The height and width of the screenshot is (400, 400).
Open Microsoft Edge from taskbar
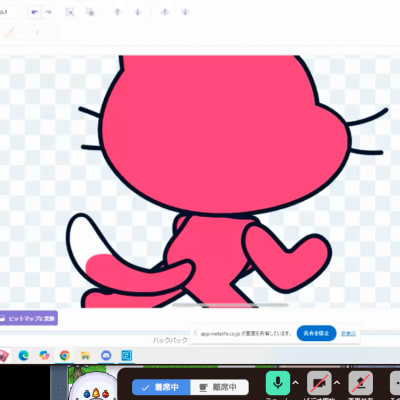[x=24, y=356]
